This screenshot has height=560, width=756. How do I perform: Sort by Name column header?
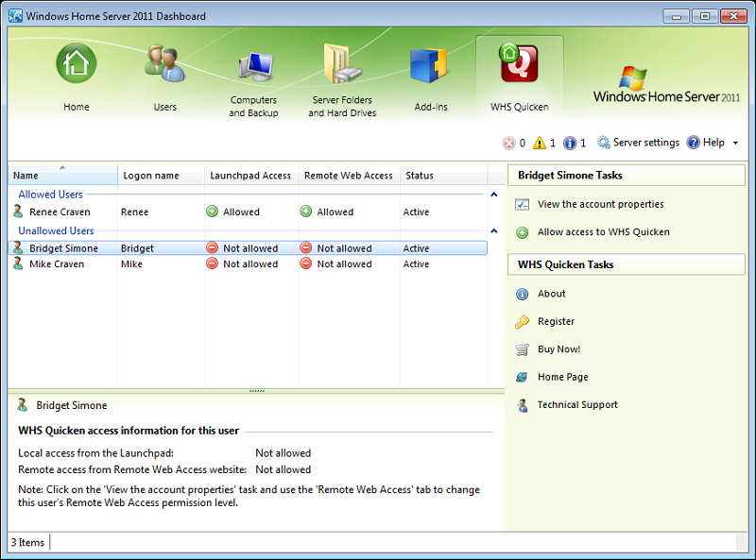click(62, 176)
